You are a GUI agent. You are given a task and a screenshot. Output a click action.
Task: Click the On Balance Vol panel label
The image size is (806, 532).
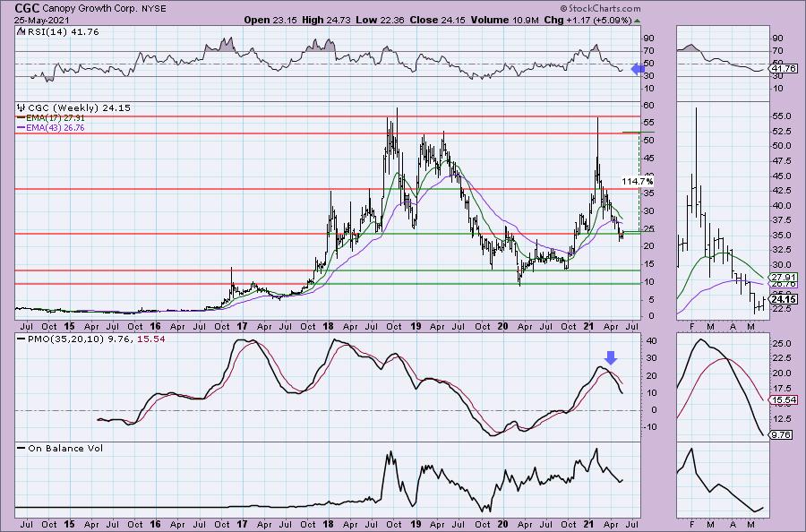[65, 448]
